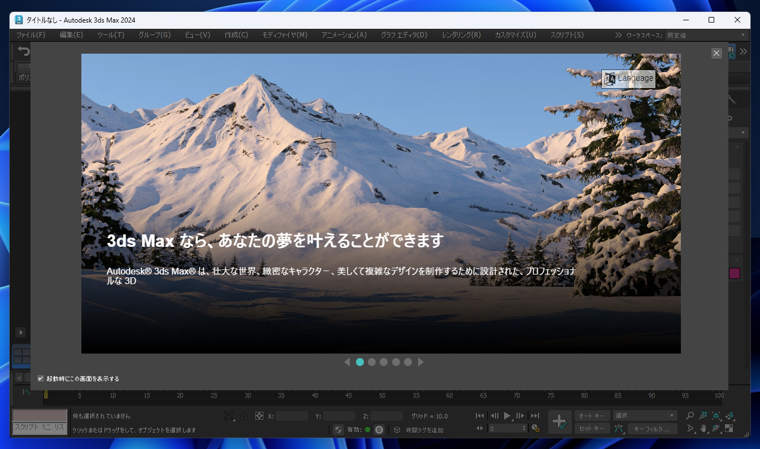This screenshot has width=760, height=449.
Task: Click the current frame spinner arrows
Action: (524, 428)
